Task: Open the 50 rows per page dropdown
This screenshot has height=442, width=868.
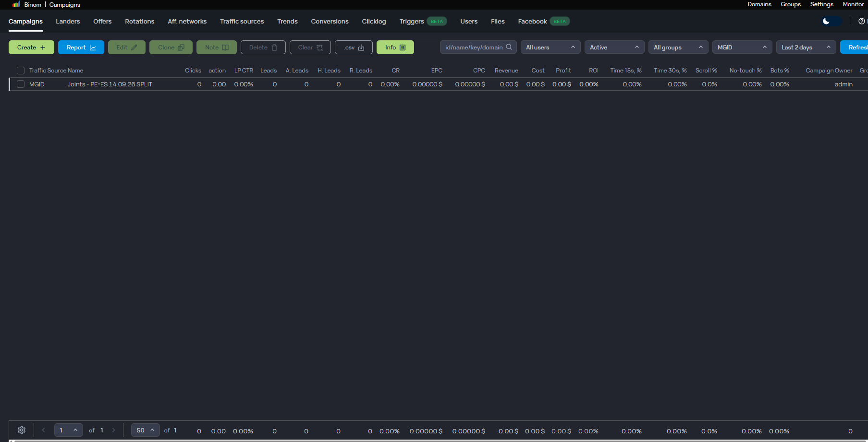Action: (146, 430)
